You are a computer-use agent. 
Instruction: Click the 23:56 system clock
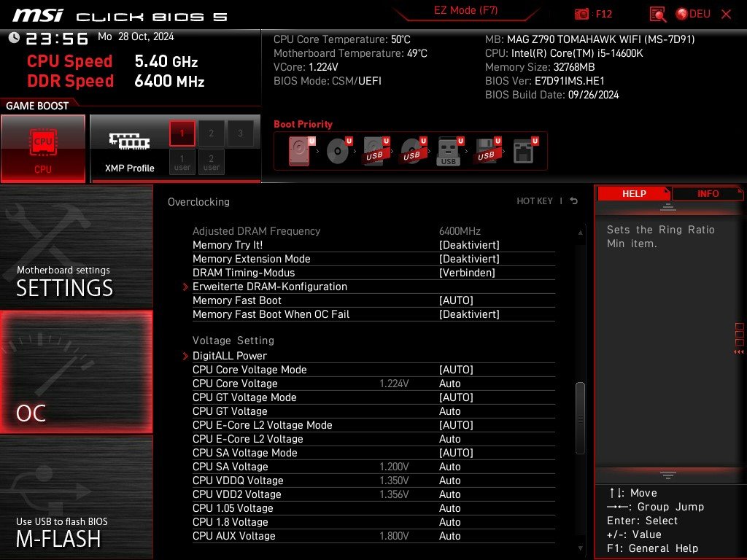(x=57, y=38)
